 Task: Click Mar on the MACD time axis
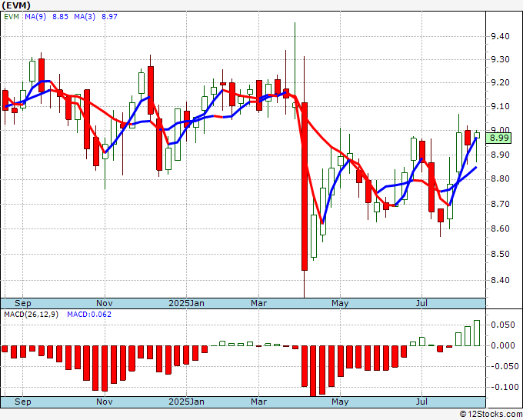259,402
